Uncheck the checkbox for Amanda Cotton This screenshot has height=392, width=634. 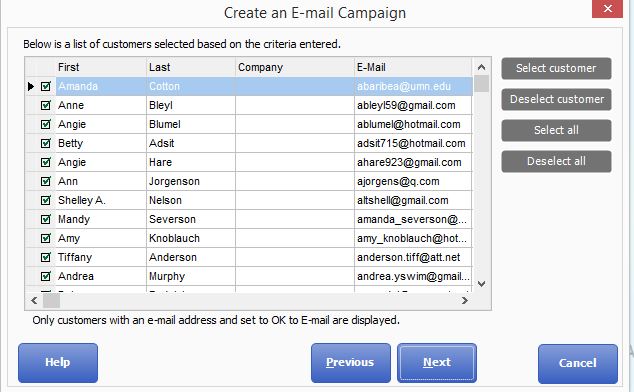pyautogui.click(x=46, y=86)
